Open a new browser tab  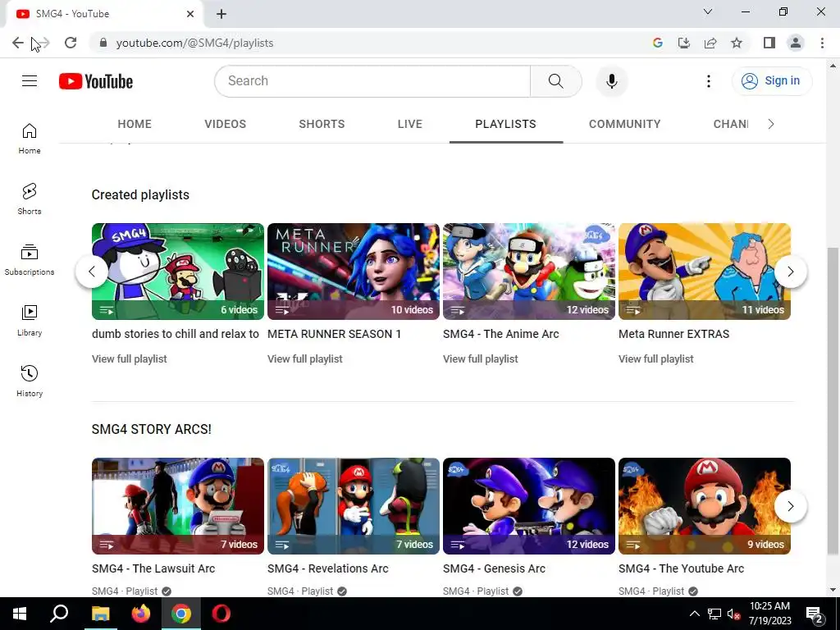pyautogui.click(x=221, y=14)
